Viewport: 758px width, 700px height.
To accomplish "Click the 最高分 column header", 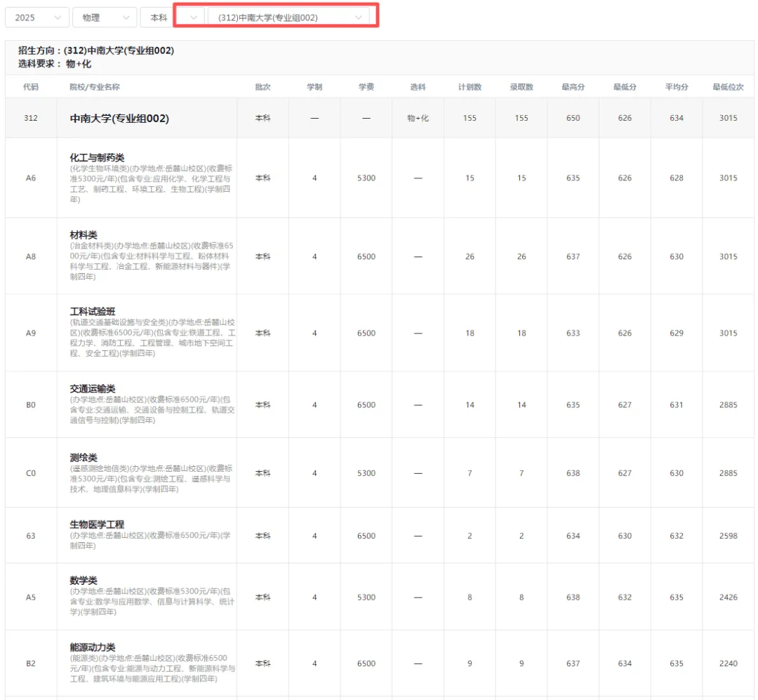I will (x=573, y=87).
